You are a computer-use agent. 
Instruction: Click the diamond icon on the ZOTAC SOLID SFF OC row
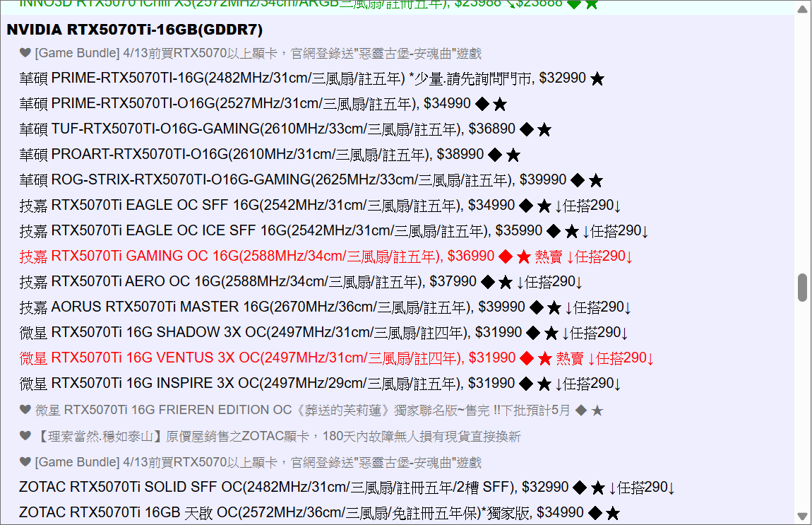coord(580,488)
